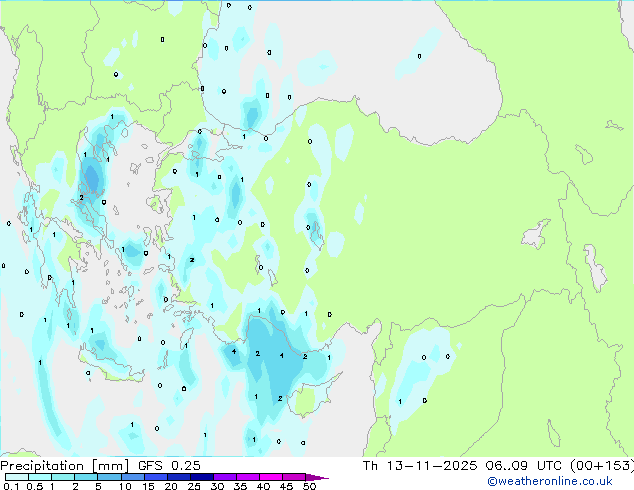Choose the 25–30 mm navy legend swatch
634x490 pixels.
tap(201, 477)
